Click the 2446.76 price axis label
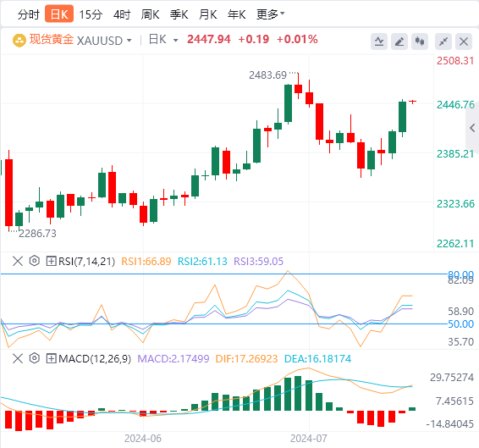479x448 pixels. tap(455, 105)
